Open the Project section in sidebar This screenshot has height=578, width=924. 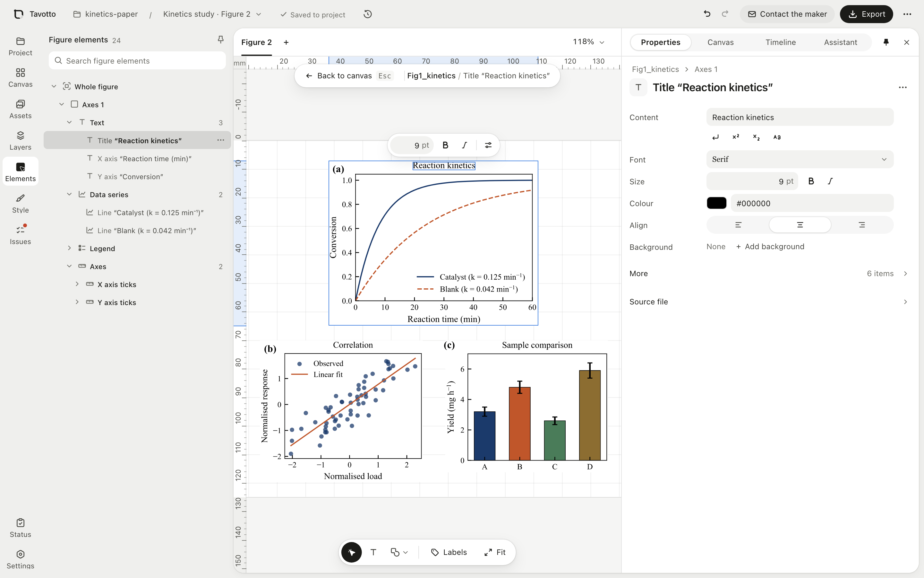tap(20, 46)
